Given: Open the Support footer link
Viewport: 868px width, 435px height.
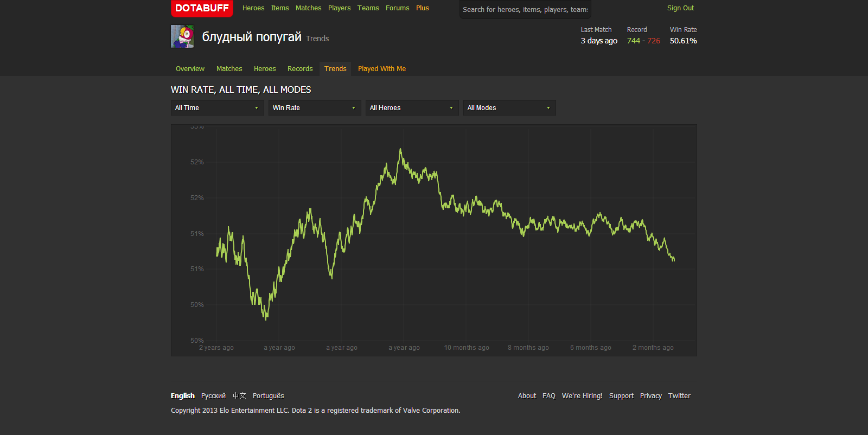Looking at the screenshot, I should coord(621,396).
